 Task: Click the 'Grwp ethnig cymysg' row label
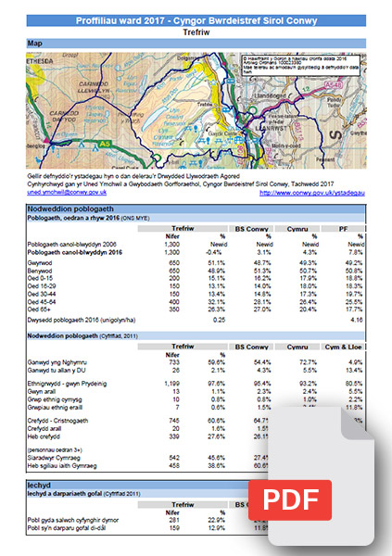pos(55,399)
